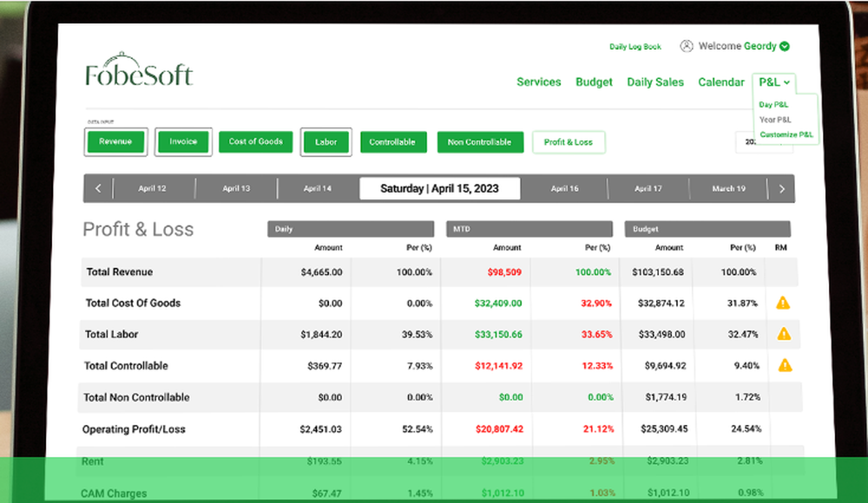Image resolution: width=868 pixels, height=503 pixels.
Task: Click the $25,309.45 budget operating profit
Action: coord(664,428)
